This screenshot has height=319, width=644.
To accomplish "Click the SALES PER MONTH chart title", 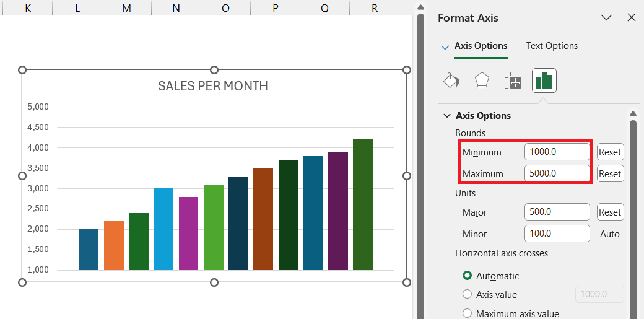I will point(213,86).
